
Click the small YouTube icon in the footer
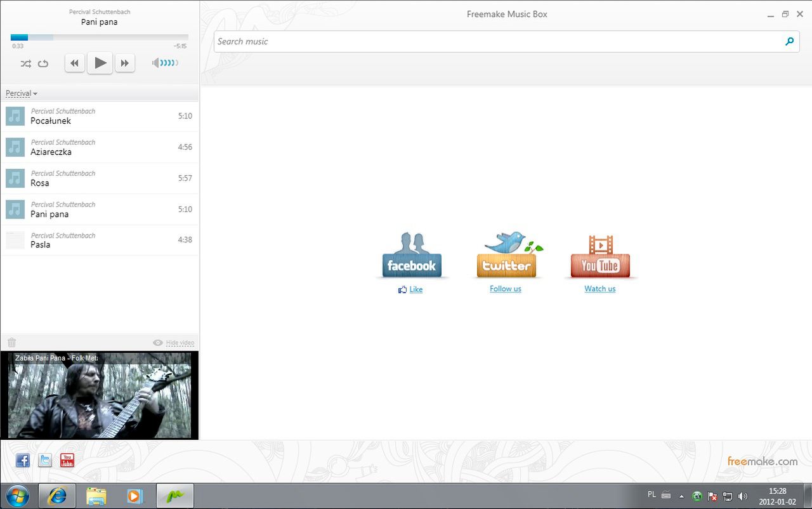67,460
